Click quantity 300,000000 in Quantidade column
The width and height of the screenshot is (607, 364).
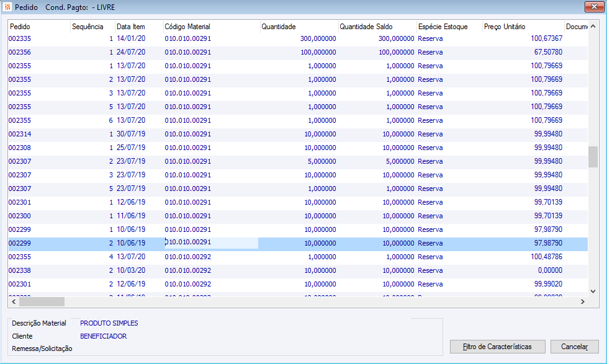click(318, 38)
